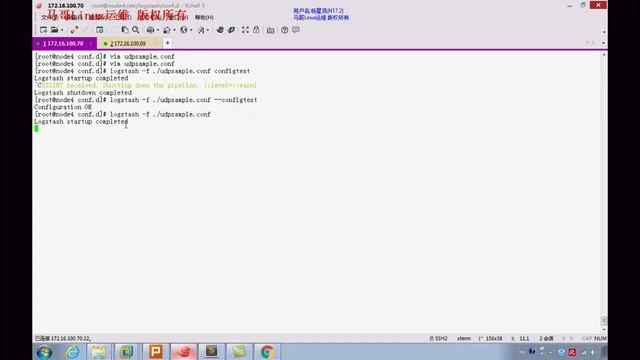Click the Open Session folder icon

click(54, 30)
